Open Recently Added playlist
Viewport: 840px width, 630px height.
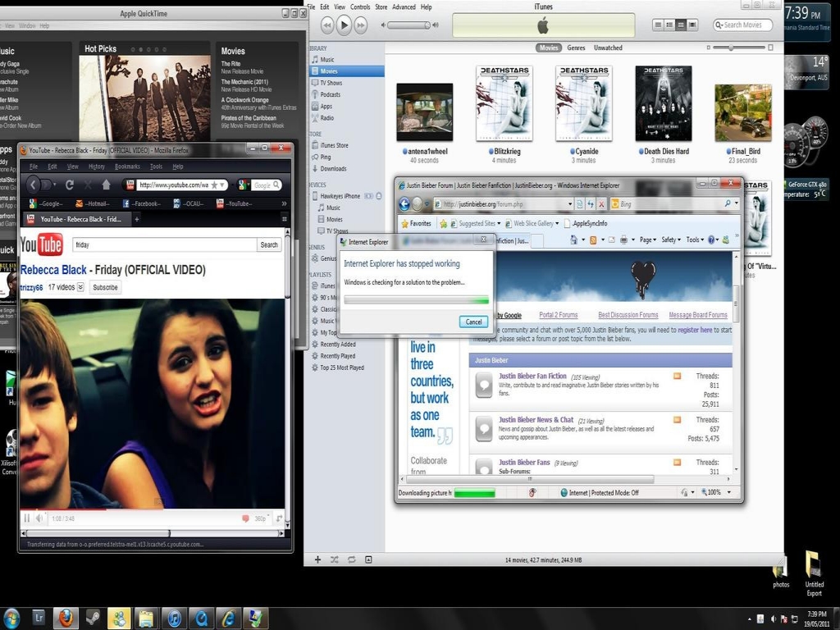[337, 345]
